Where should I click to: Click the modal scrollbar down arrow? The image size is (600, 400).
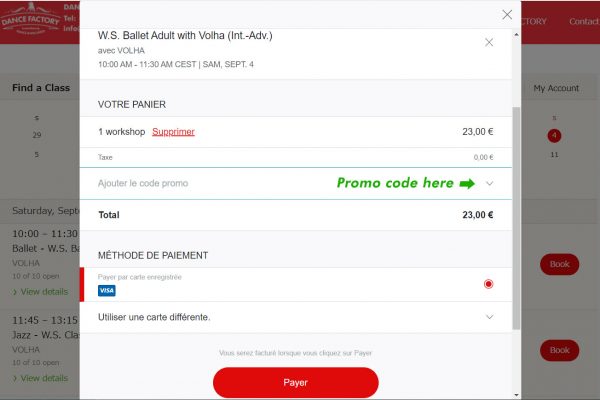(517, 395)
